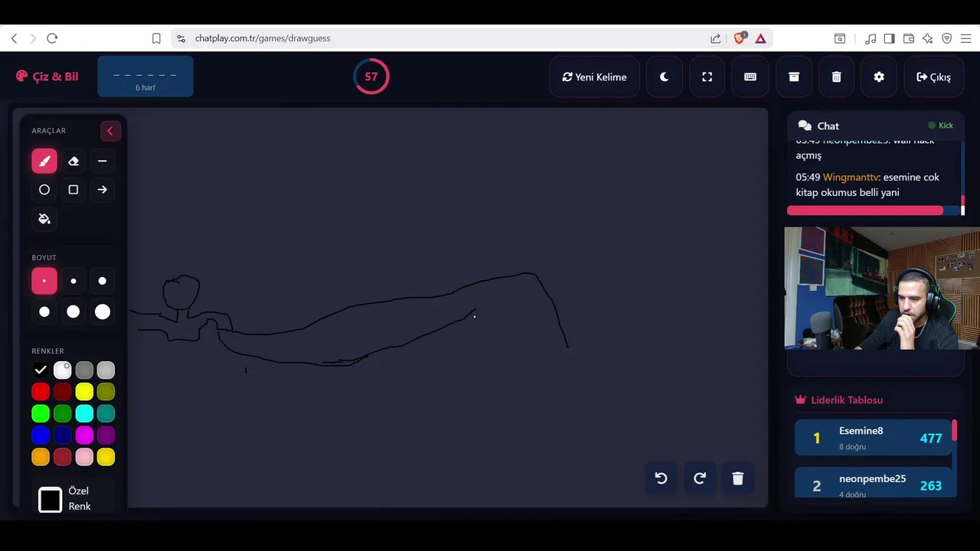Click the Çıkış exit button
980x551 pixels.
(x=934, y=77)
